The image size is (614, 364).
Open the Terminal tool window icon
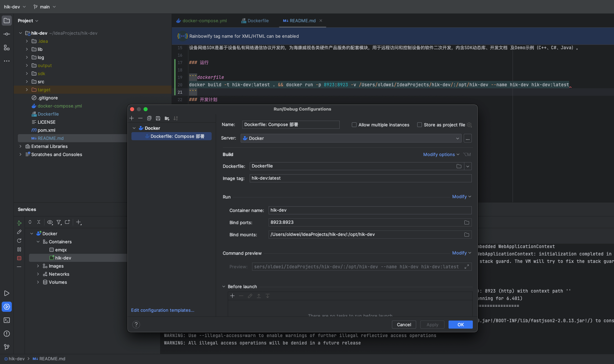(x=7, y=320)
